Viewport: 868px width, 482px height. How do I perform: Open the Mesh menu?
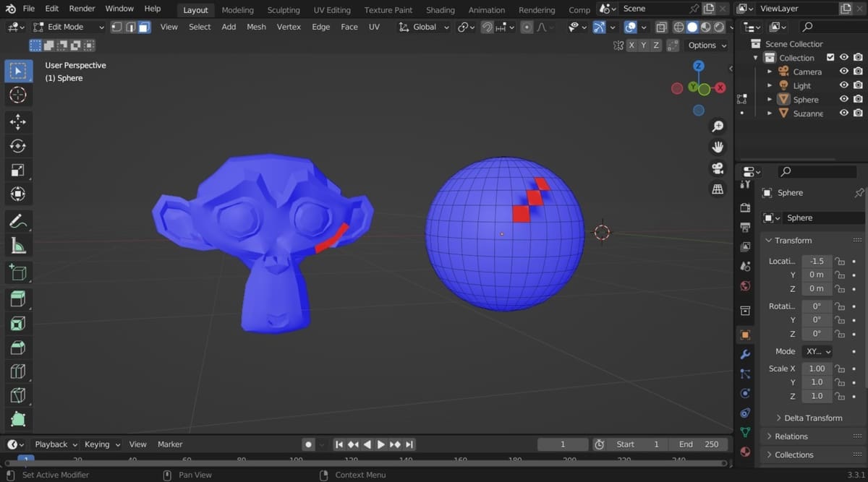pyautogui.click(x=256, y=27)
